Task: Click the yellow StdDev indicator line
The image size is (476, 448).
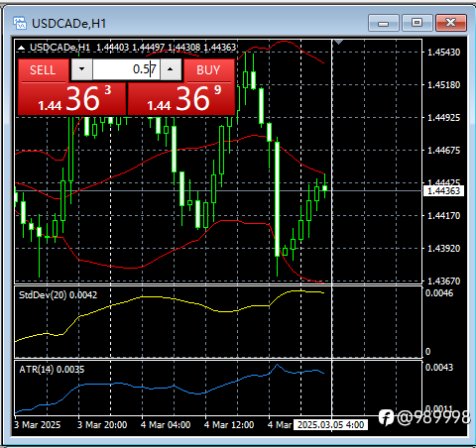Action: click(152, 297)
